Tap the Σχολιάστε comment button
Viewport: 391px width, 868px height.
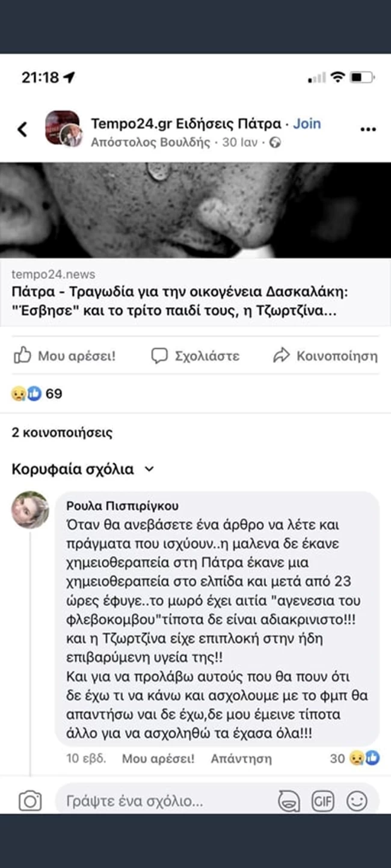pos(195,356)
